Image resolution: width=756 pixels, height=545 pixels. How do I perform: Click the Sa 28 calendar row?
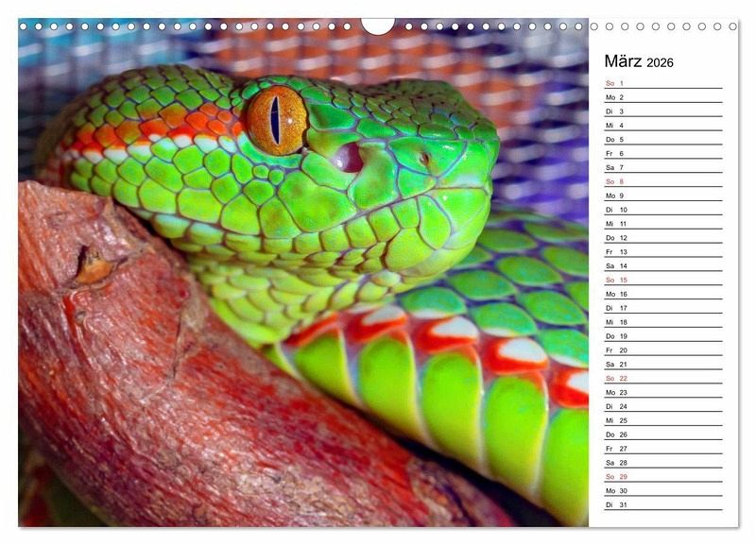pos(662,463)
